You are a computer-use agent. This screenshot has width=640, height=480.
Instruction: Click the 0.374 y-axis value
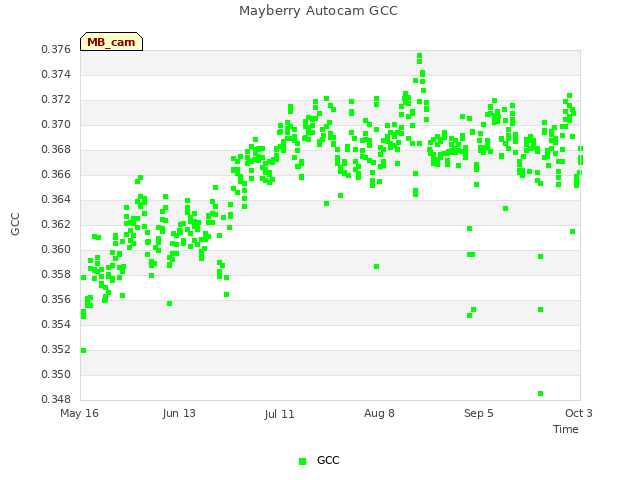pos(56,74)
